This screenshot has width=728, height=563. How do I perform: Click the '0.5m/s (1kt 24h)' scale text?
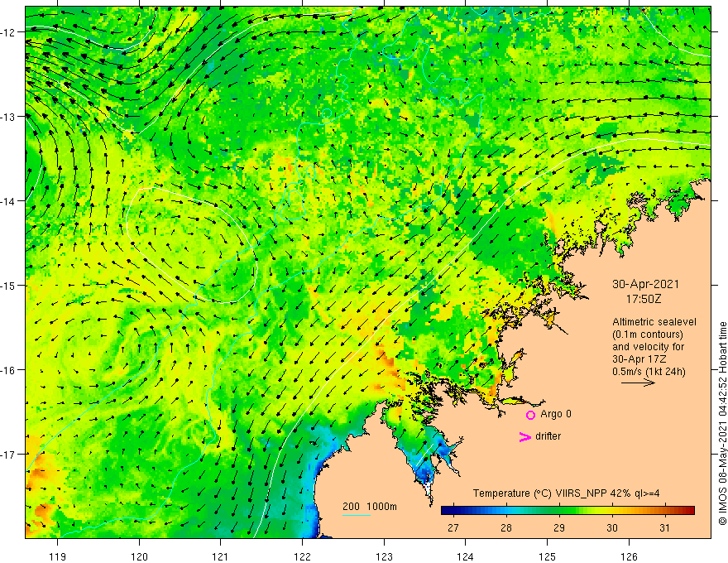649,372
